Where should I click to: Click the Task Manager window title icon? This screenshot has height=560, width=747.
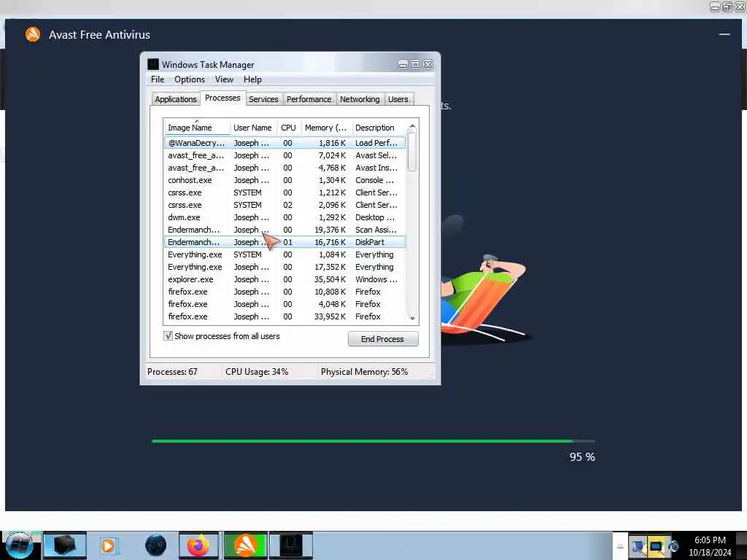tap(153, 64)
